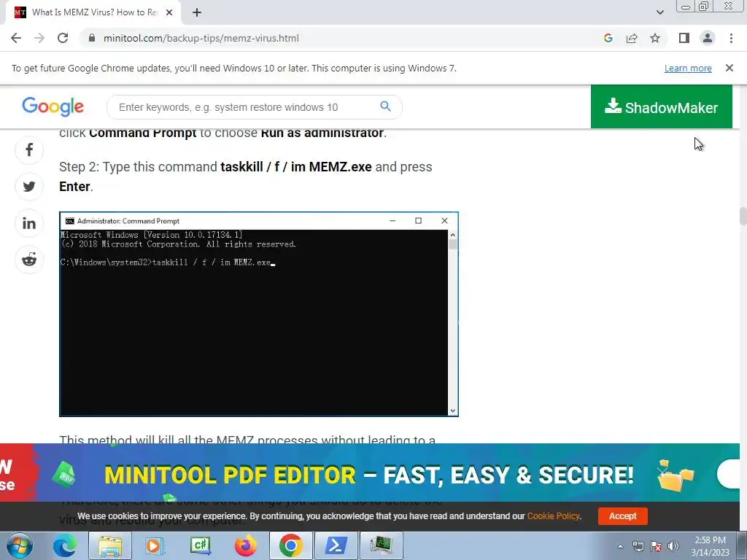This screenshot has height=560, width=747.
Task: Open the Chrome profile avatar
Action: [708, 38]
